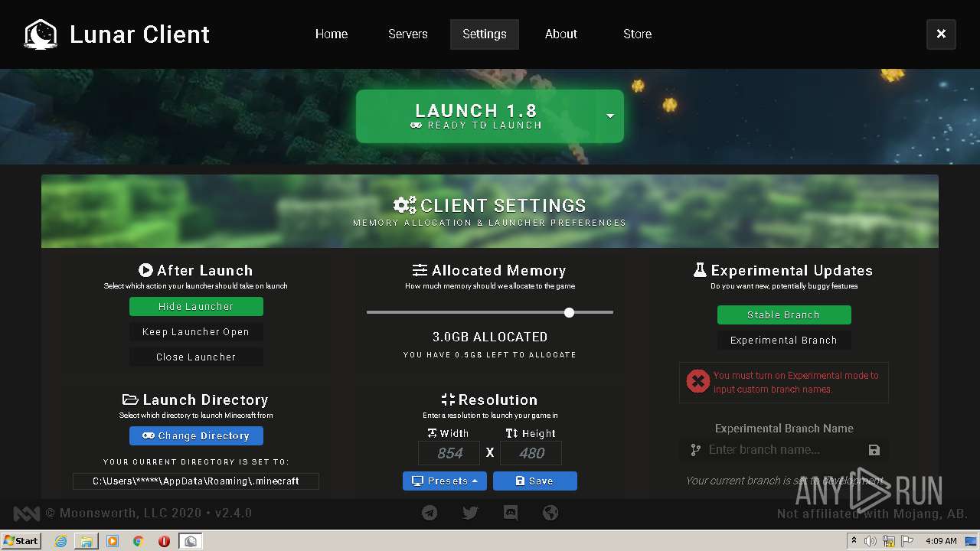980x551 pixels.
Task: Close the Lunar Client launcher window
Action: pyautogui.click(x=941, y=34)
